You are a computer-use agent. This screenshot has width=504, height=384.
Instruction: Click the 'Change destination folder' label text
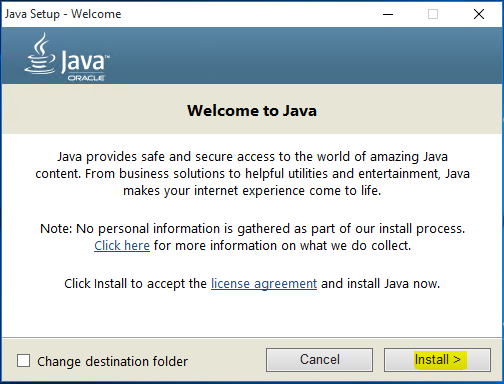[x=112, y=361]
